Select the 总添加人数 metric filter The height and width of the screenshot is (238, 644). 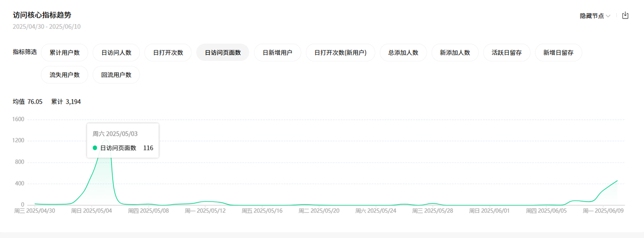pyautogui.click(x=403, y=52)
